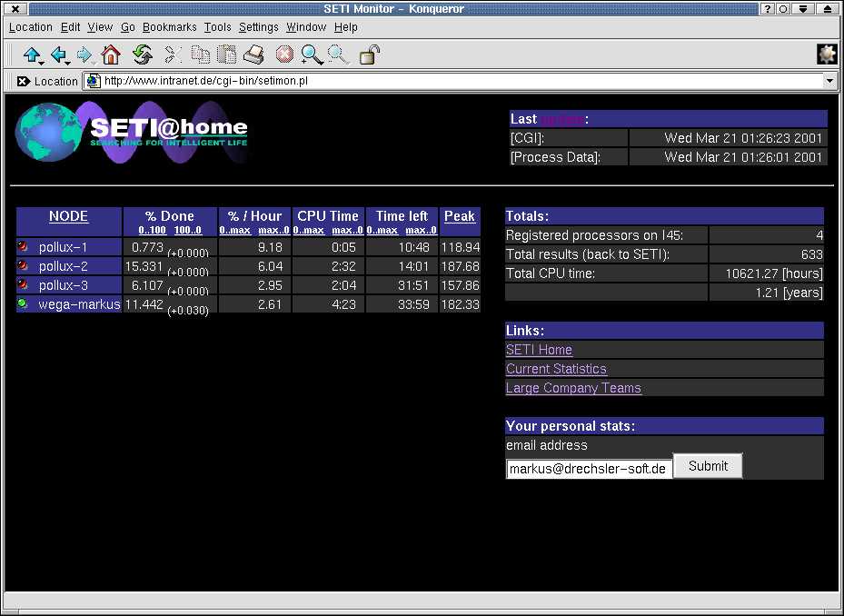This screenshot has height=616, width=844.
Task: Click the red Stop loading icon
Action: click(284, 55)
